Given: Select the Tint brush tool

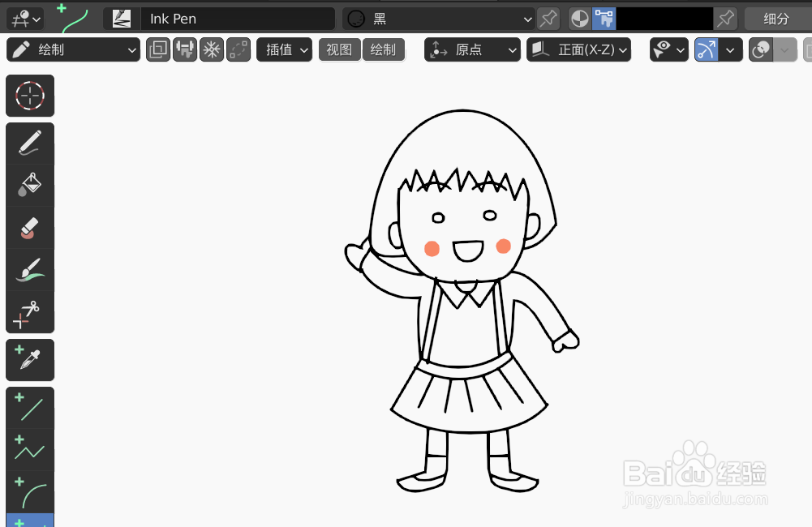Looking at the screenshot, I should (x=30, y=270).
